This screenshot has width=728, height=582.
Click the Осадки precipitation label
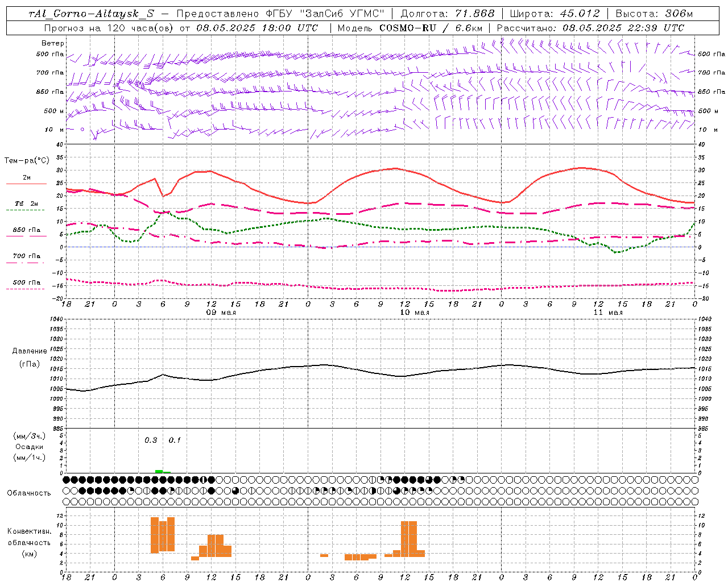click(29, 447)
